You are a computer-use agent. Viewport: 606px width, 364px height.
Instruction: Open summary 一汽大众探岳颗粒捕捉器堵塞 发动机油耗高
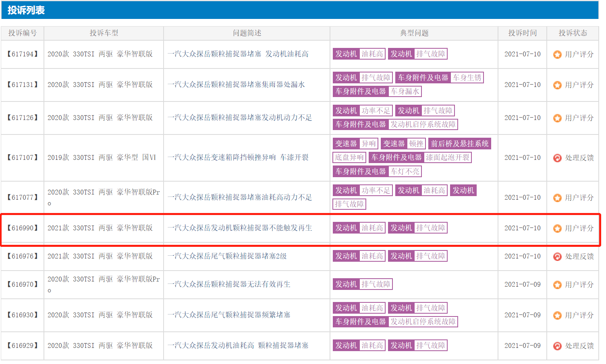[238, 54]
